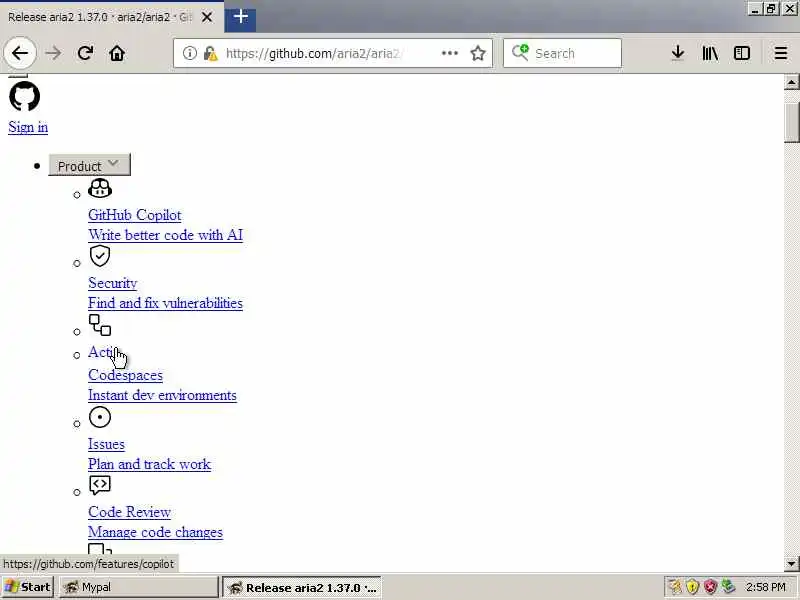Follow 'Instant dev environments' link
800x600 pixels.
[162, 395]
